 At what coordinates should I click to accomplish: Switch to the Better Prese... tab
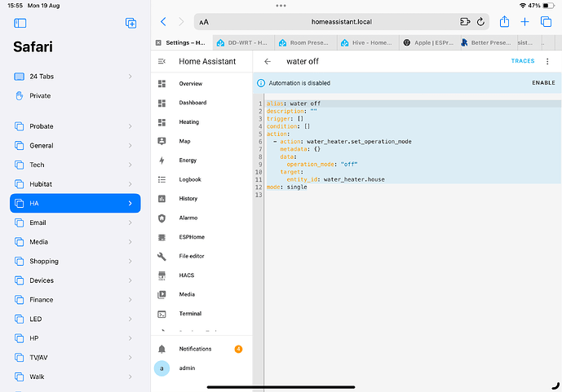489,43
